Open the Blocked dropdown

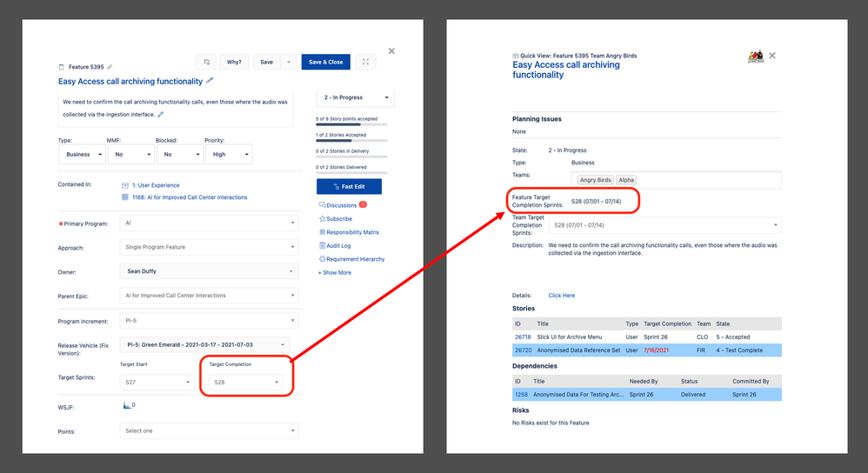point(180,155)
